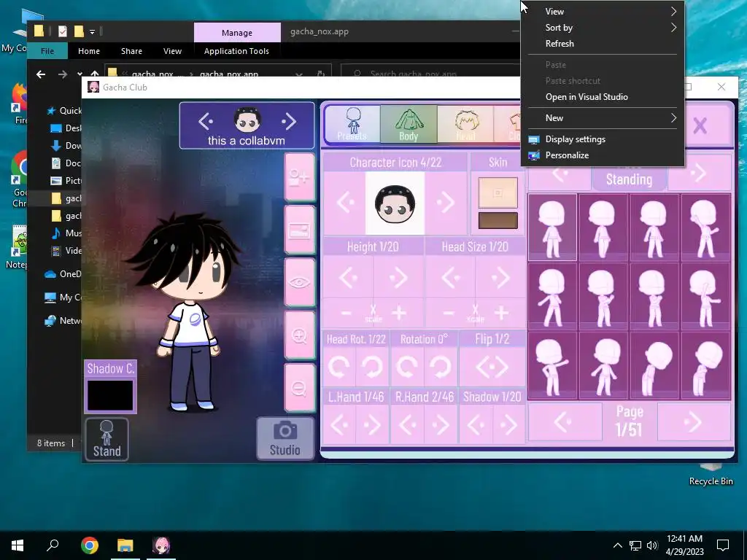Previous R.Hand option arrow
Image resolution: width=747 pixels, height=560 pixels.
pos(407,424)
